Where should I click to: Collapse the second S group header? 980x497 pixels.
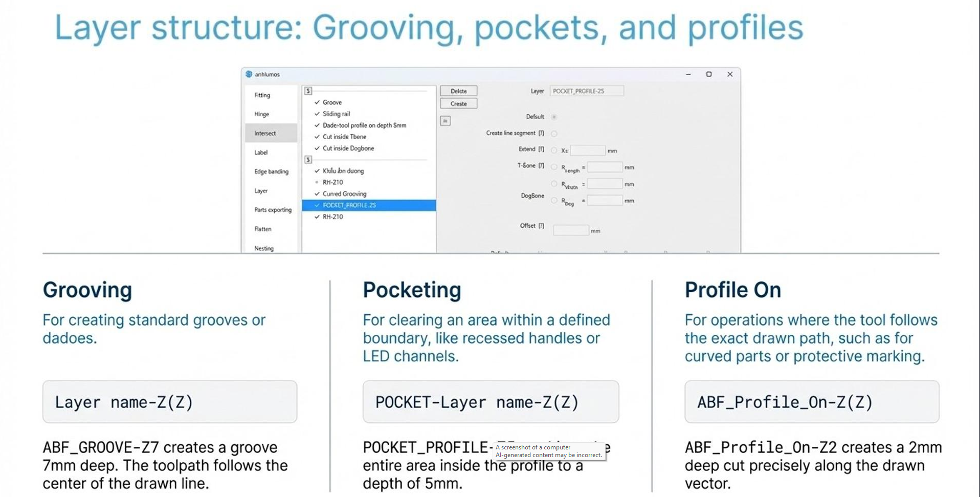308,160
